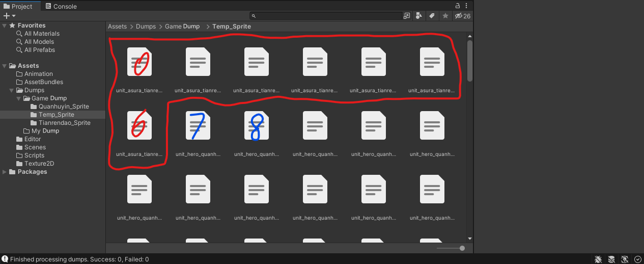The height and width of the screenshot is (264, 644).
Task: Switch to the Console tab
Action: pyautogui.click(x=61, y=6)
